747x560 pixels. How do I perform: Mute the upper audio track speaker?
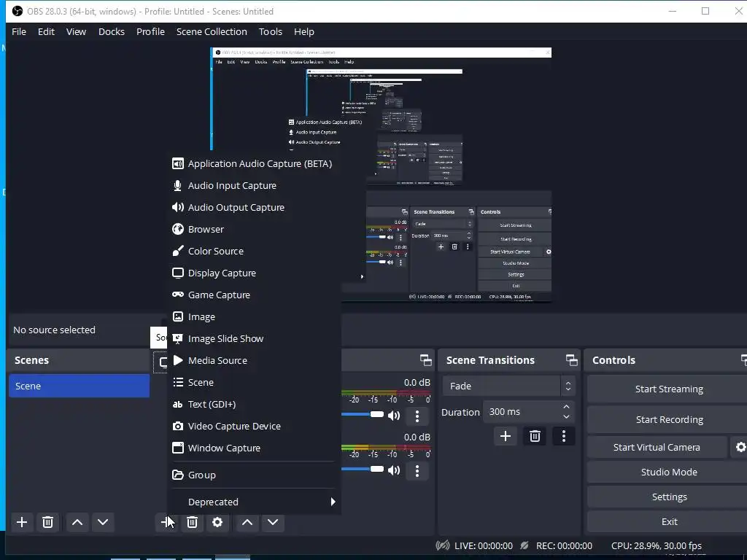(x=393, y=416)
